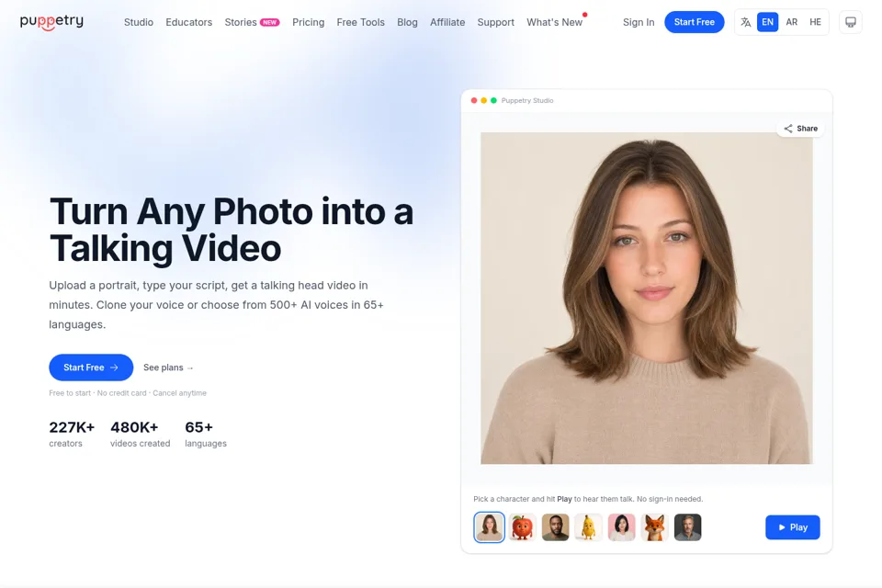Click Start Free in the top navbar
The height and width of the screenshot is (588, 882).
695,22
